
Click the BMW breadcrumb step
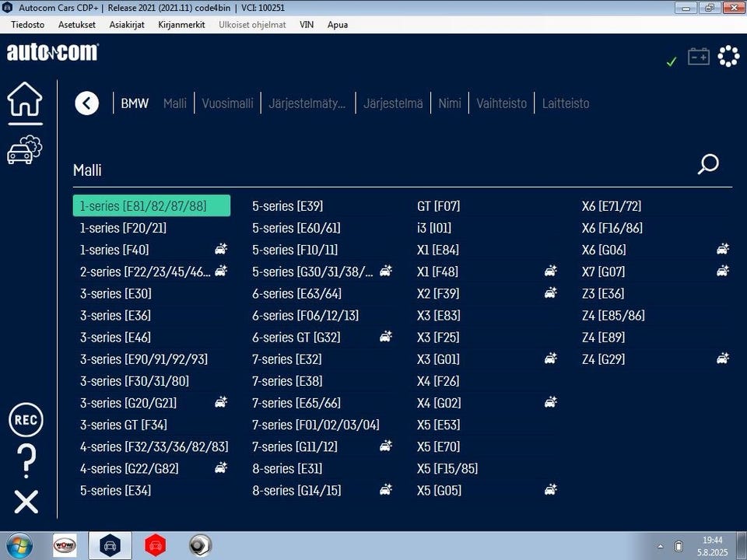coord(135,103)
